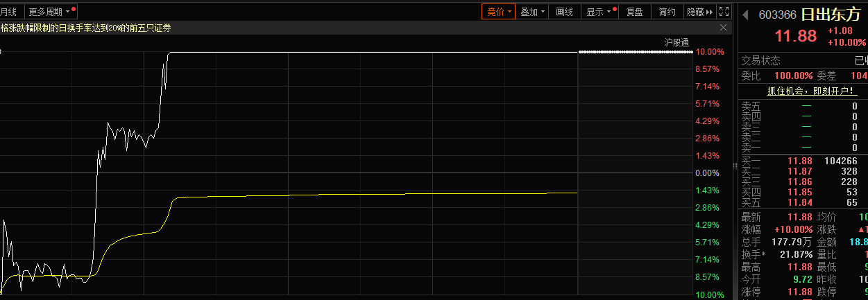Click the 沪股通 label on the chart
This screenshot has width=868, height=300.
676,42
